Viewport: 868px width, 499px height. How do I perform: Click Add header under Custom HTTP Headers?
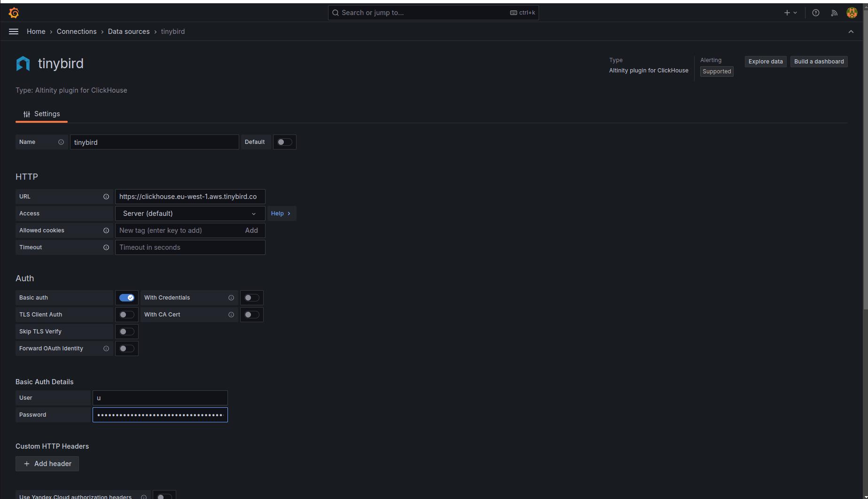click(47, 464)
